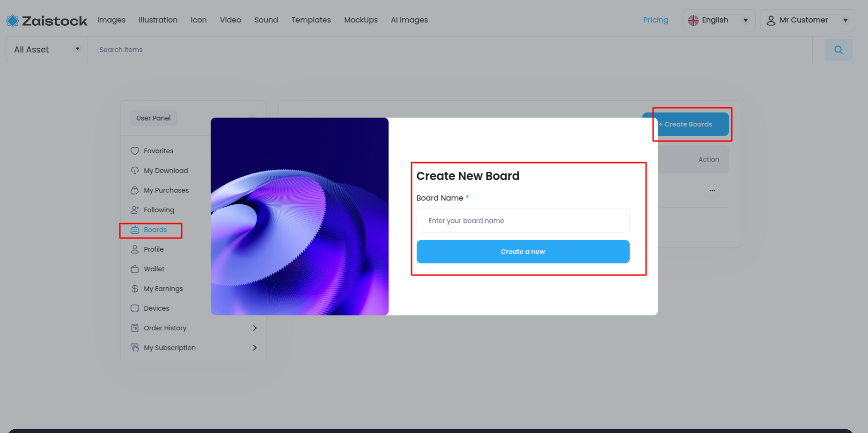Click the UK flag language icon
868x433 pixels.
pyautogui.click(x=693, y=20)
